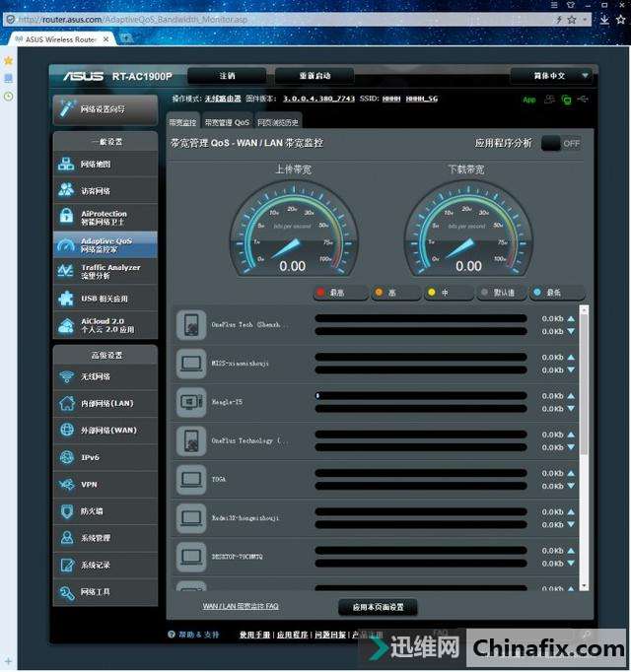Viewport: 631px width, 672px height.
Task: Click the USB status icon
Action: pyautogui.click(x=582, y=100)
